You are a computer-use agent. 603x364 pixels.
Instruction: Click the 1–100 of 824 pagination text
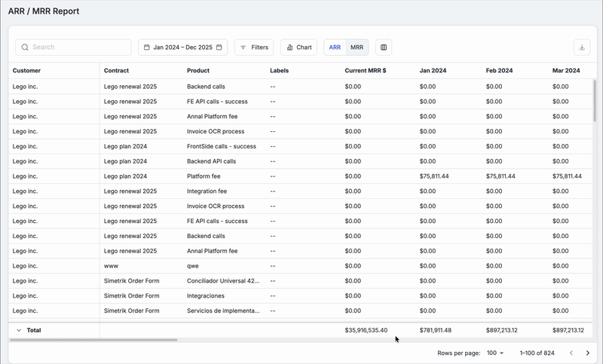pyautogui.click(x=537, y=353)
